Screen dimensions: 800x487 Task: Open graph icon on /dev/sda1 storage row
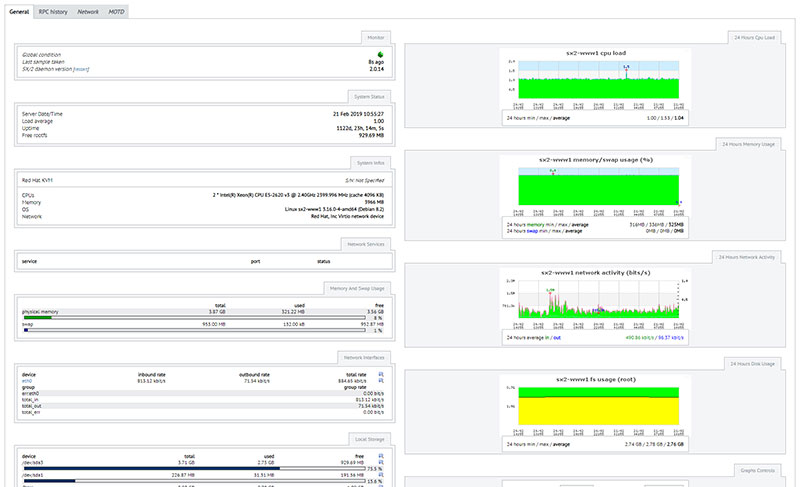tap(381, 475)
